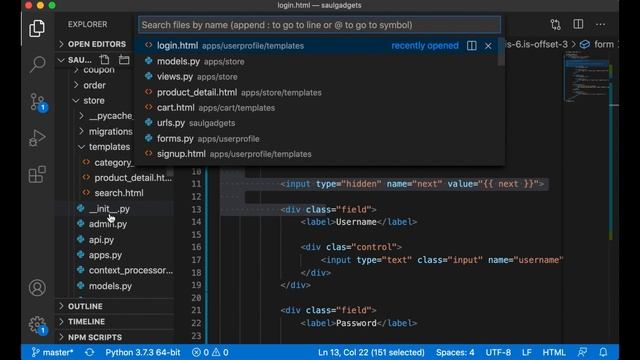Screen dimensions: 640x360
Task: Open the Manage gear icon
Action: pos(38,325)
